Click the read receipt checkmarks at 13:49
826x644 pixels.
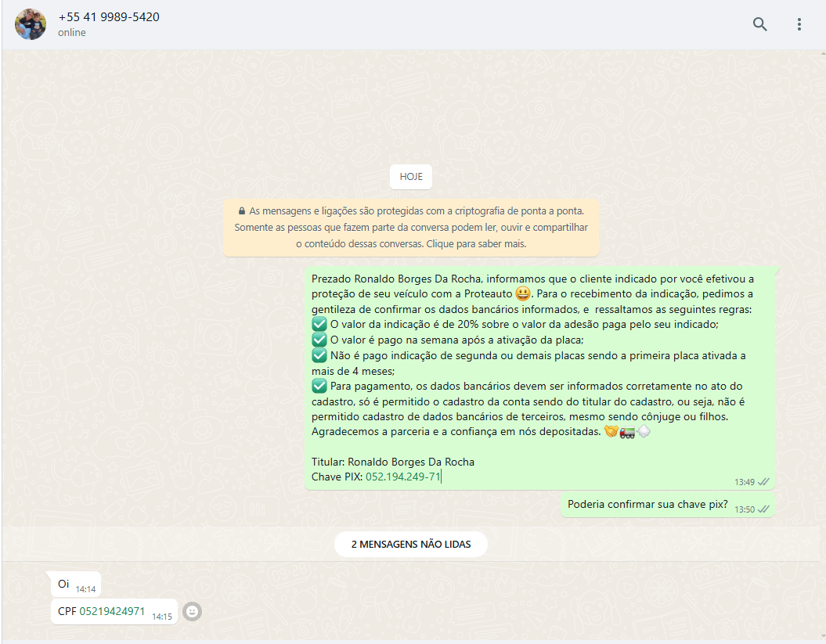coord(763,482)
